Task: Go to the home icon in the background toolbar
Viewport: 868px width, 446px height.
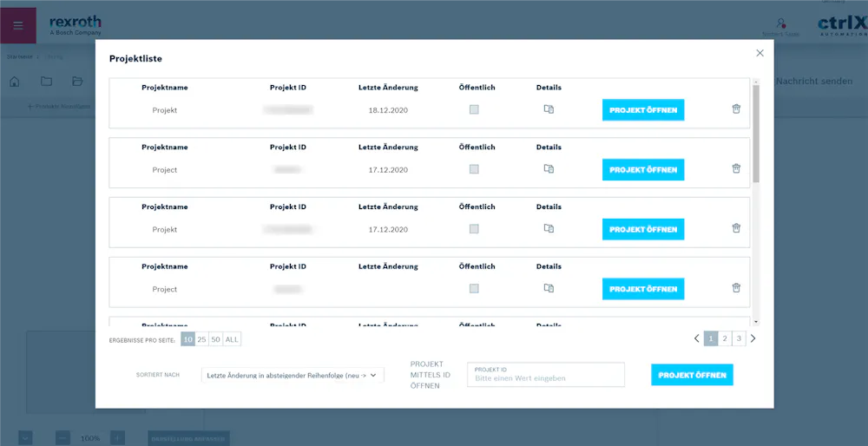Action: [x=15, y=82]
